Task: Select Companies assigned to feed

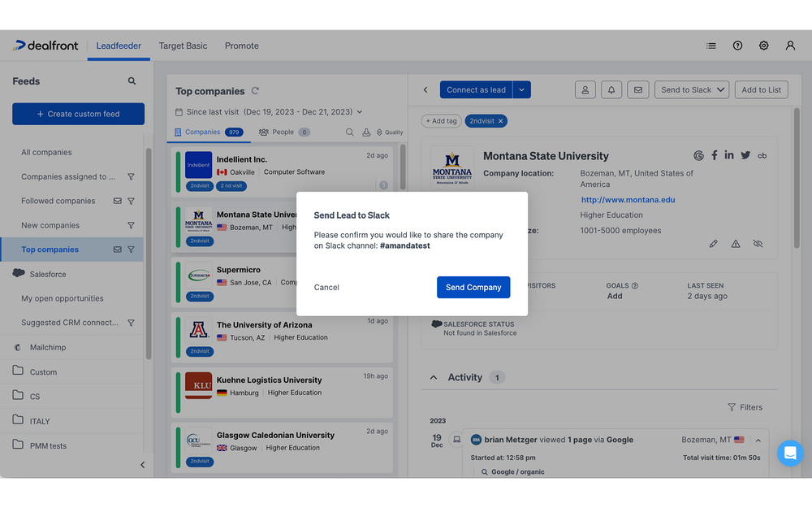Action: tap(68, 176)
